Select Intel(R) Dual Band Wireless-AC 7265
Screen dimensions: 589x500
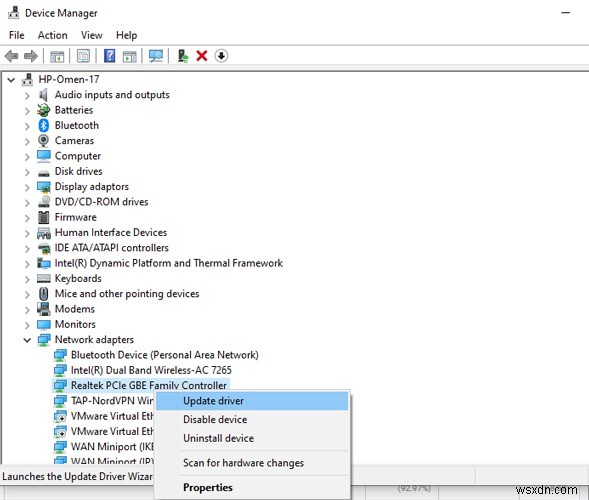(x=151, y=370)
